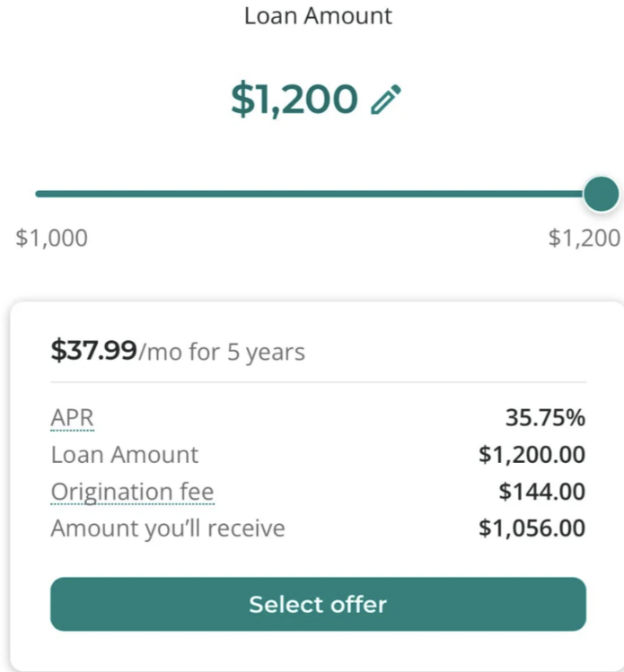Click the left end of the slider track

coord(40,194)
